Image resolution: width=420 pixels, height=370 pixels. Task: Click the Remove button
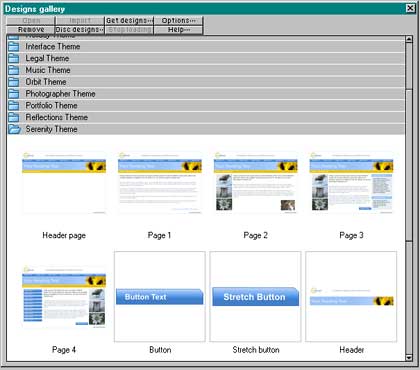(31, 30)
